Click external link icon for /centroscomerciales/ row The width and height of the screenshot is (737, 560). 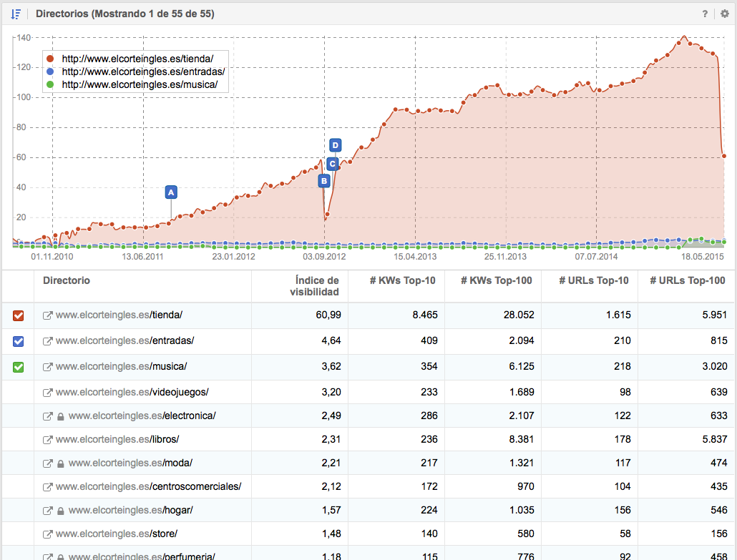(x=48, y=487)
